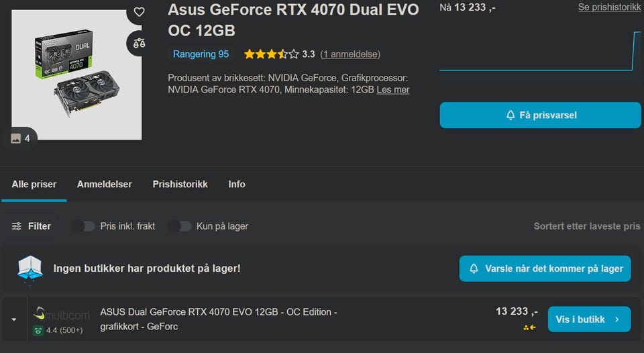This screenshot has height=353, width=644.
Task: Switch to the Anmeldelser tab
Action: [x=104, y=184]
